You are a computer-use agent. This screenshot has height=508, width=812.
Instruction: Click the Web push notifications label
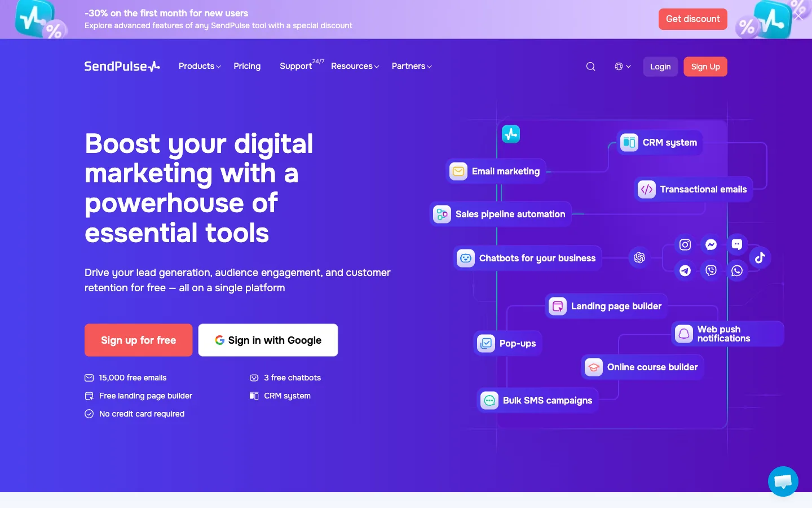click(724, 334)
